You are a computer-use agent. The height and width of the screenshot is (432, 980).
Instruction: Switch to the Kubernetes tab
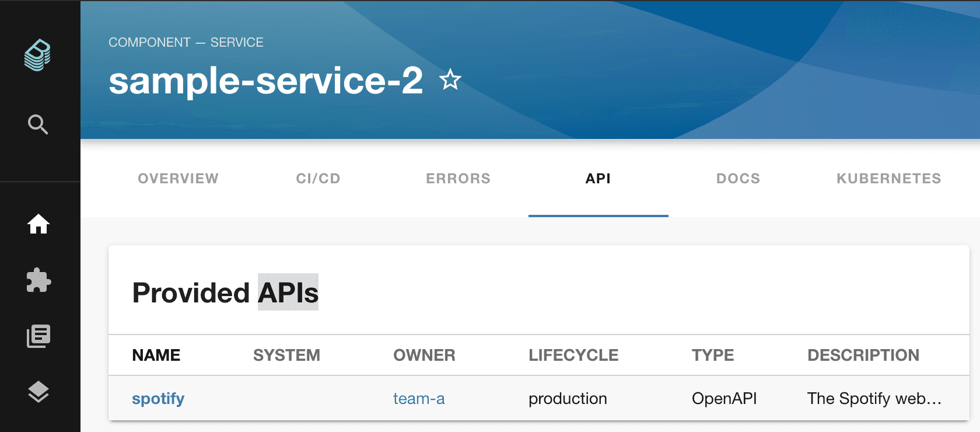[x=889, y=179]
